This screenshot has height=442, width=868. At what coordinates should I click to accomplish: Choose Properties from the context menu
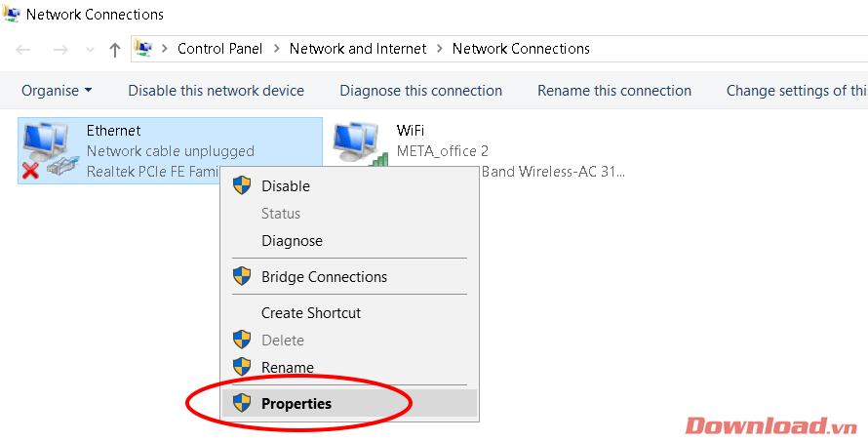tap(296, 403)
